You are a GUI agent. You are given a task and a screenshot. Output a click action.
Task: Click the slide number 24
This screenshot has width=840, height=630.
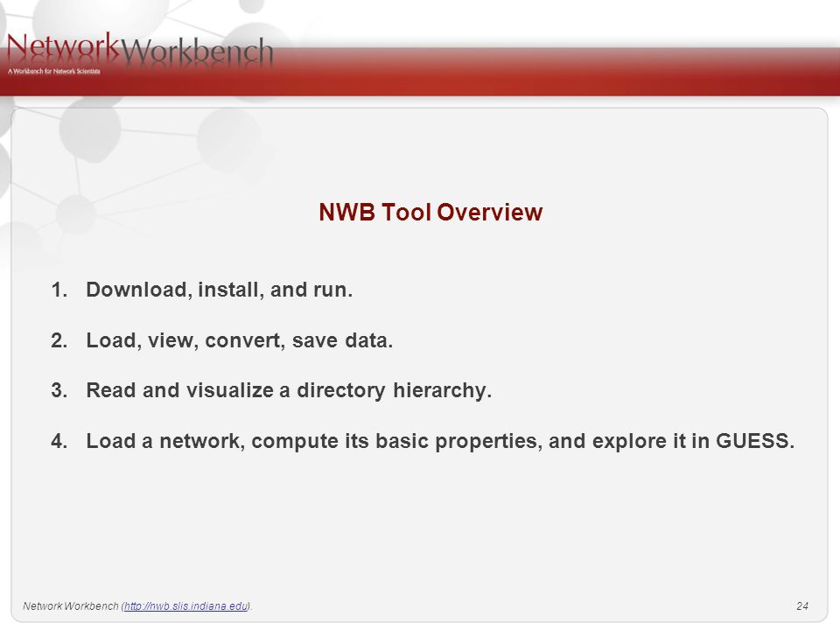click(x=802, y=605)
